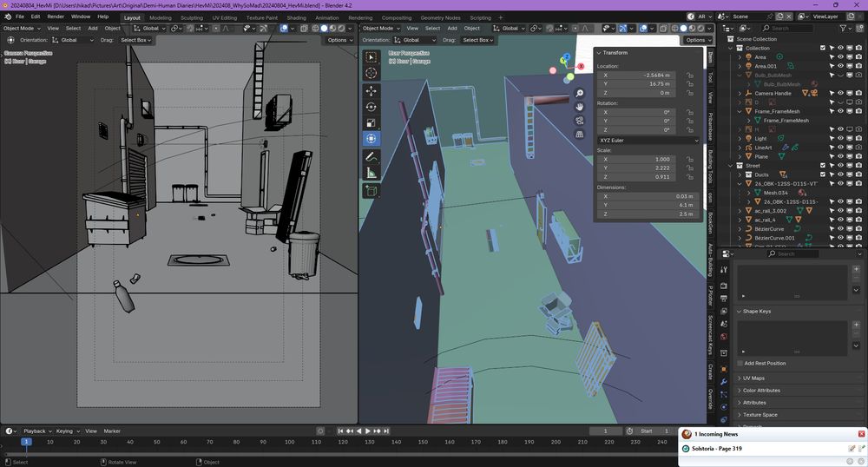Lock Location X in Transform panel

(x=690, y=76)
